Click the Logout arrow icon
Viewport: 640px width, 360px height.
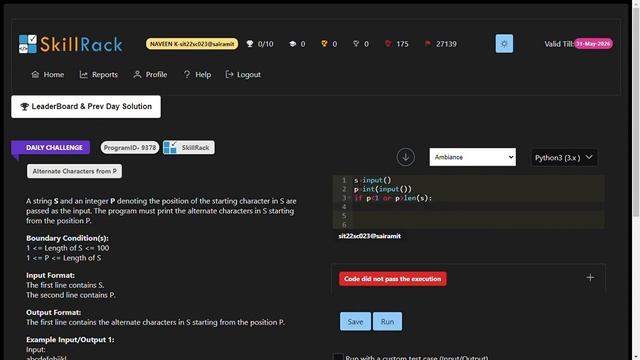229,74
